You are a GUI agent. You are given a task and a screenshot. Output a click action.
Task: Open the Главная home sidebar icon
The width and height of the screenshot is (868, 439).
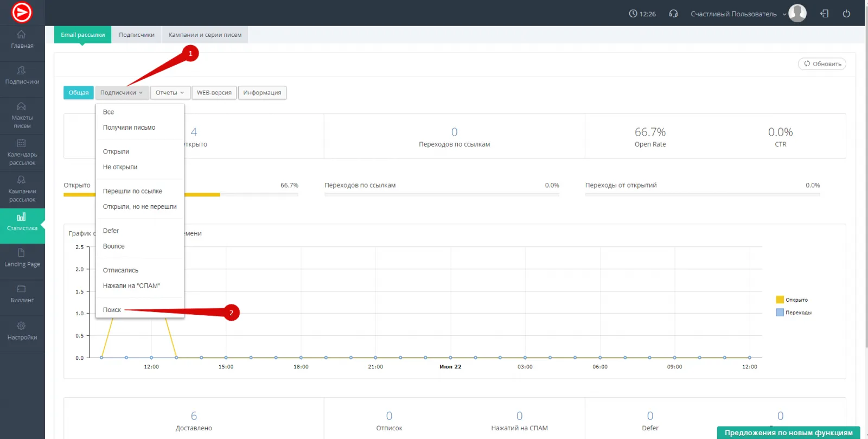pos(22,39)
